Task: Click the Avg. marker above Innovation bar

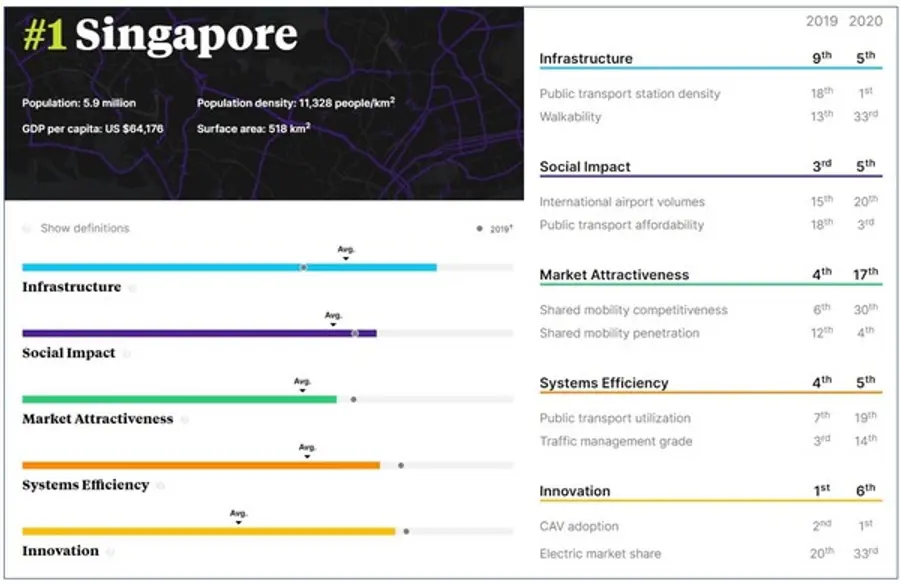Action: pos(238,517)
